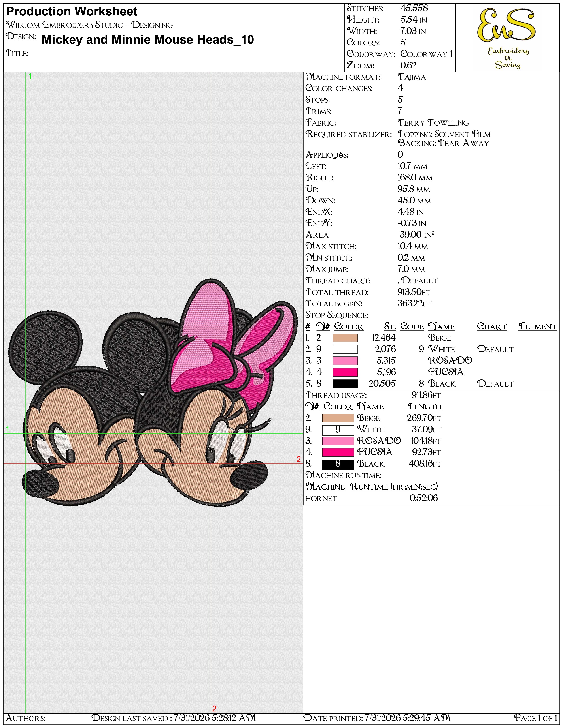This screenshot has width=563, height=728.
Task: Click the "Page 1 of 1" footer text
Action: (x=536, y=718)
